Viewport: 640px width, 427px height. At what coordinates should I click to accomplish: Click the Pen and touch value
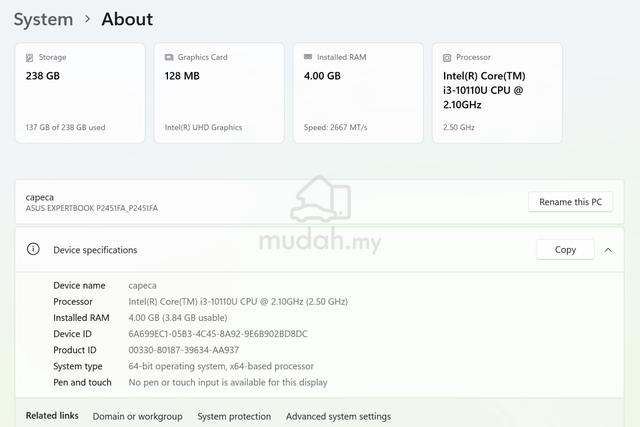[228, 383]
